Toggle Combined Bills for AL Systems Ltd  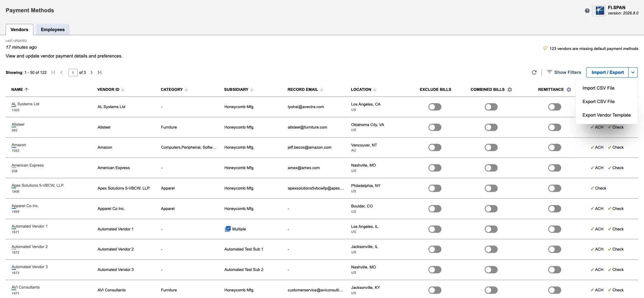491,107
